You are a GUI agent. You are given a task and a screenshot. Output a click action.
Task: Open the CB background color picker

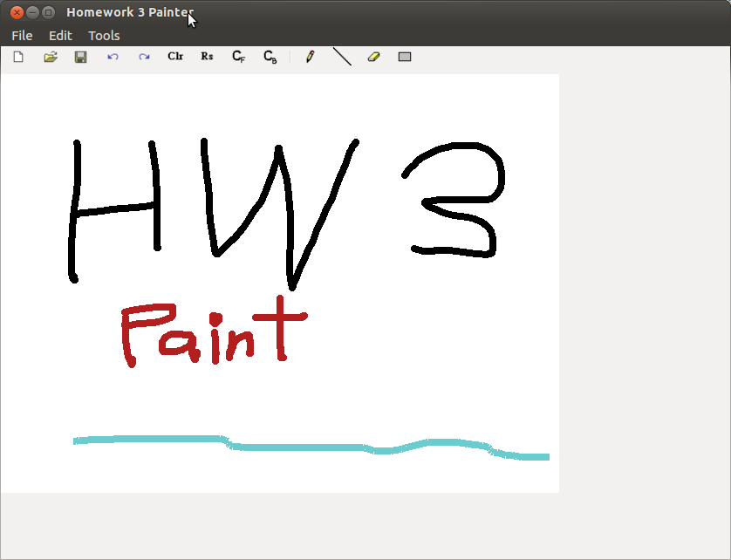pyautogui.click(x=270, y=57)
